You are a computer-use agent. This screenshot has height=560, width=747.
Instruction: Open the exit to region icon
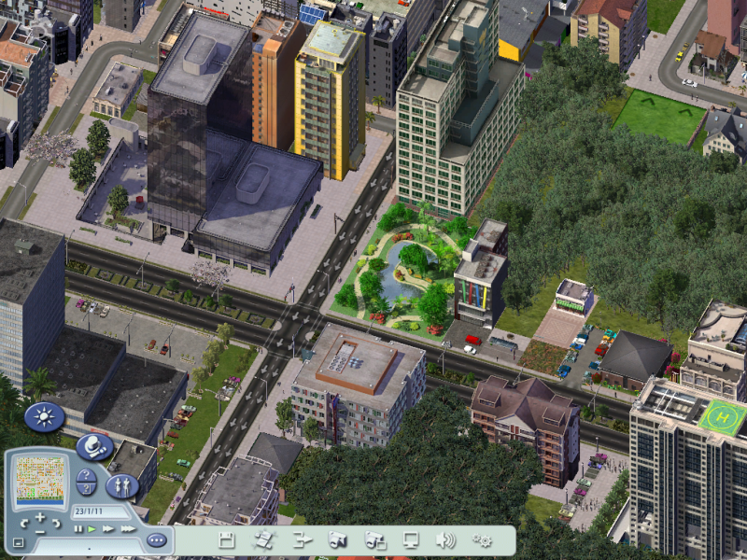(301, 540)
